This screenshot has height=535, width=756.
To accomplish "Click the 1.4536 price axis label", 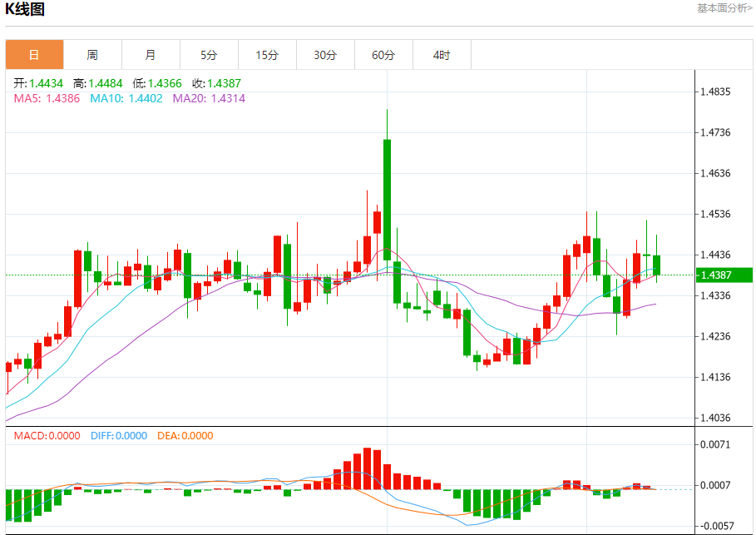I will (715, 214).
